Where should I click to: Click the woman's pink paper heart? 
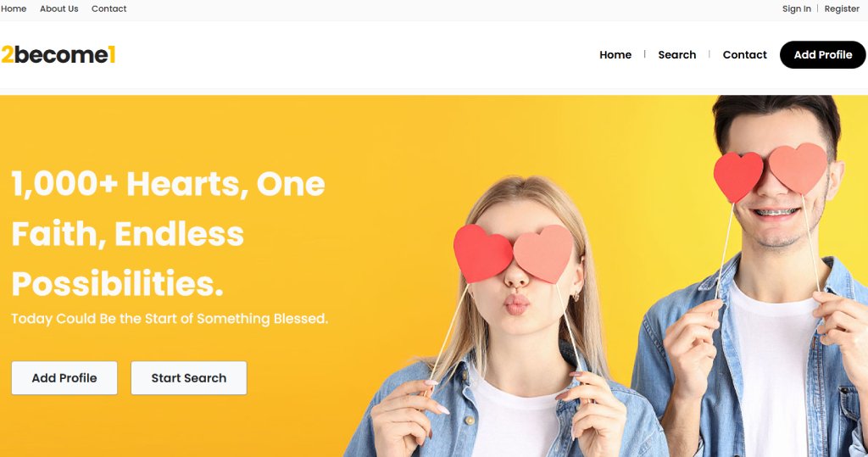pos(543,254)
